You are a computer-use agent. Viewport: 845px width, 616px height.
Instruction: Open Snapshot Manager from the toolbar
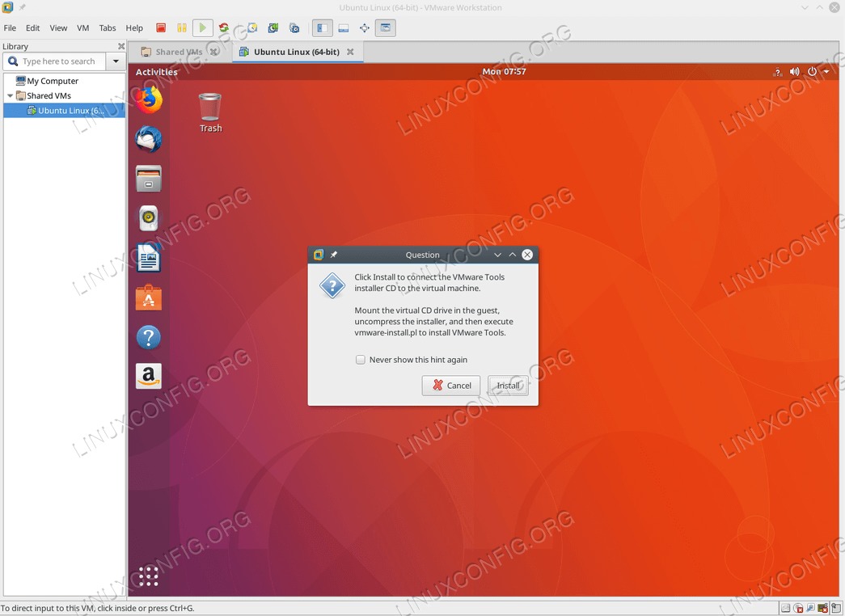[294, 27]
